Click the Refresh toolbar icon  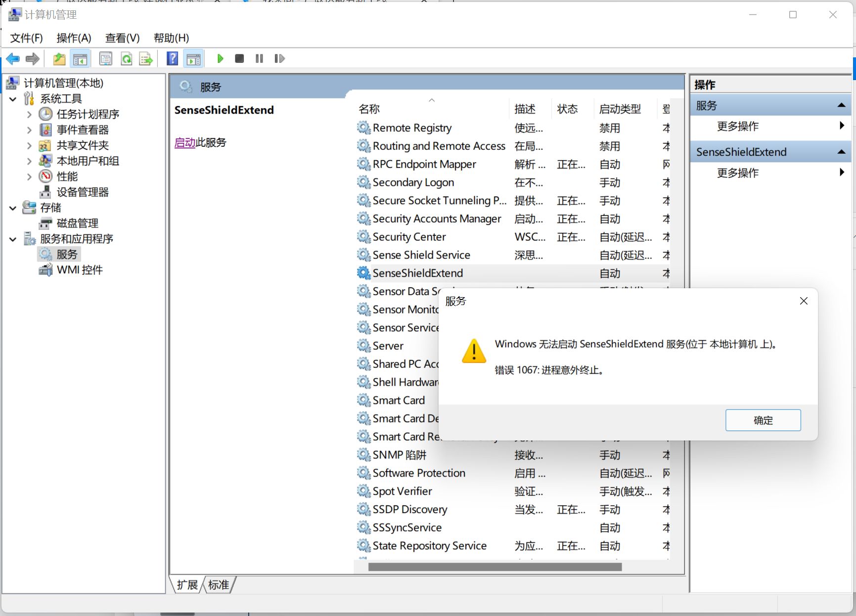(127, 59)
